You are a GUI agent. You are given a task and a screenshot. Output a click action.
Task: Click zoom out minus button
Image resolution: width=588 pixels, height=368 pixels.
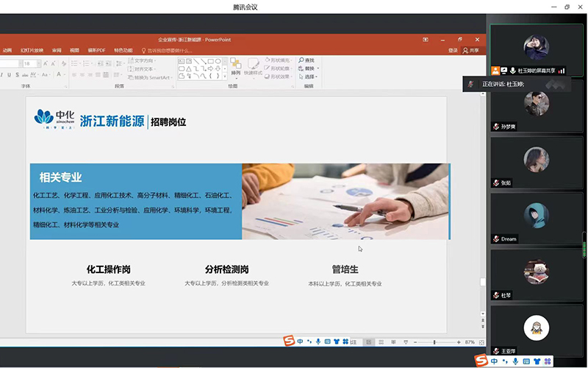[x=415, y=342]
